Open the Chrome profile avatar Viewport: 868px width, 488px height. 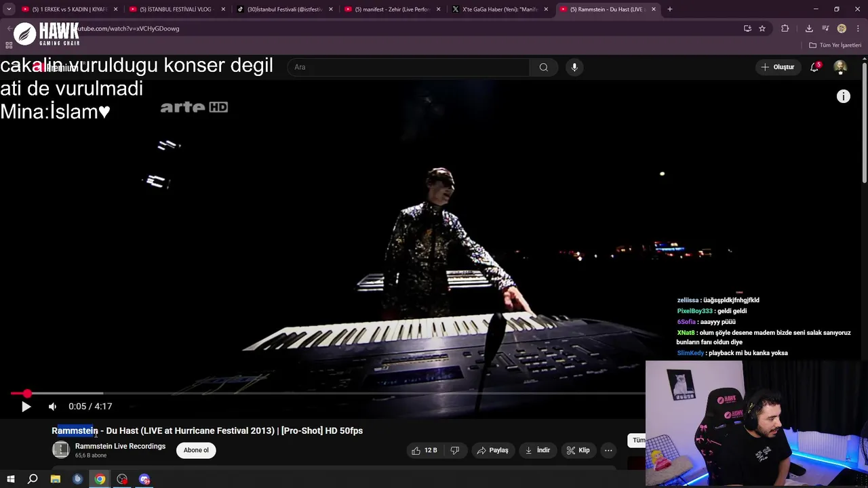(842, 28)
